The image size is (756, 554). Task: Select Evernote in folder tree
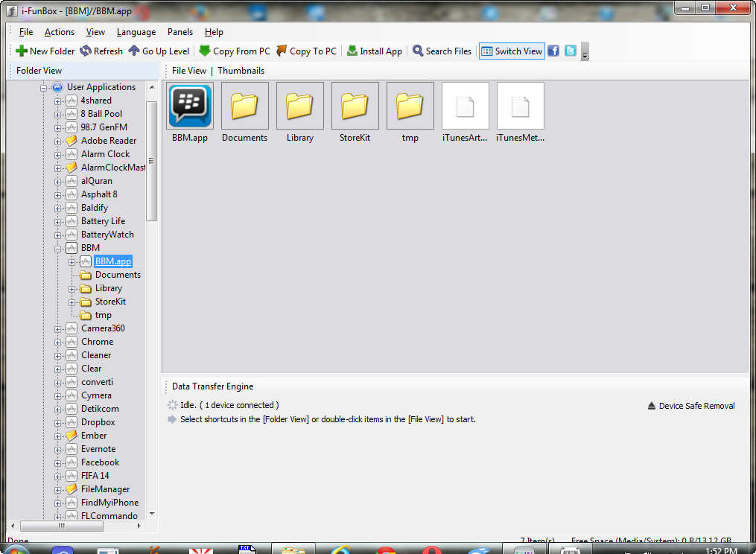(x=98, y=449)
